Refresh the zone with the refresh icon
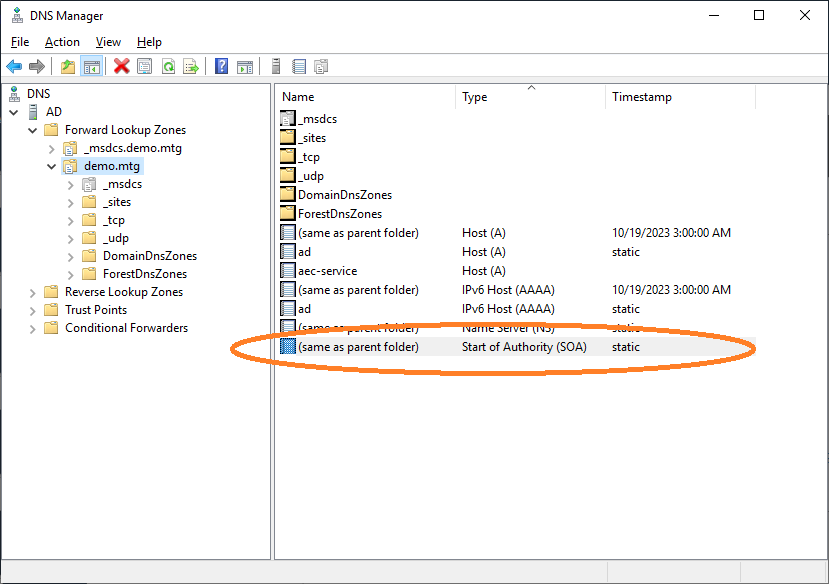 click(x=168, y=67)
